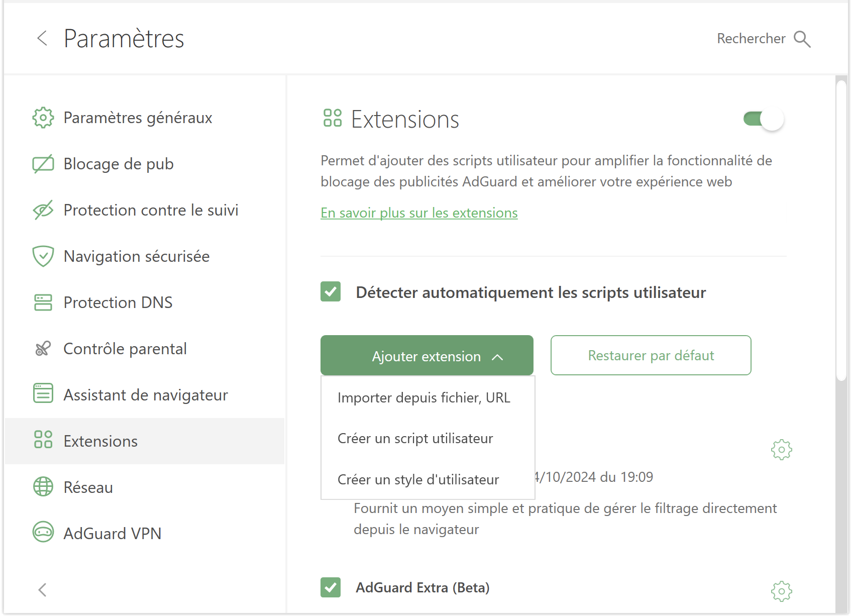The image size is (851, 616).
Task: Open Protection DNS section
Action: pyautogui.click(x=145, y=302)
